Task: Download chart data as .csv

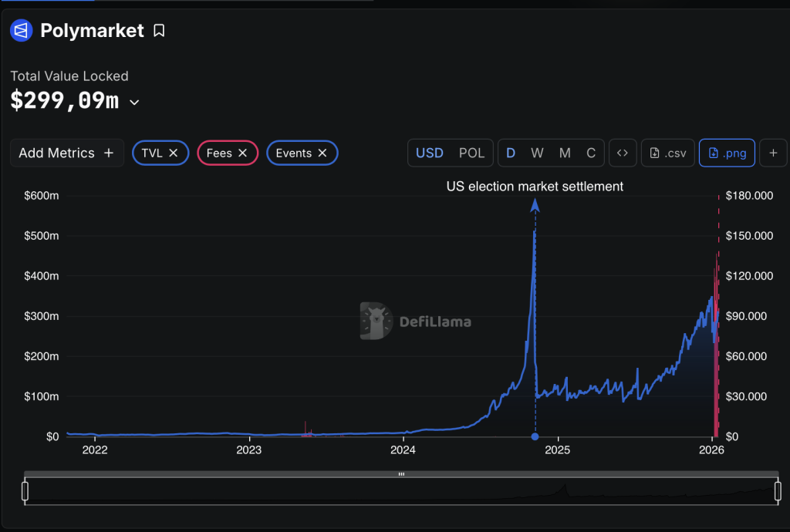Action: [667, 153]
